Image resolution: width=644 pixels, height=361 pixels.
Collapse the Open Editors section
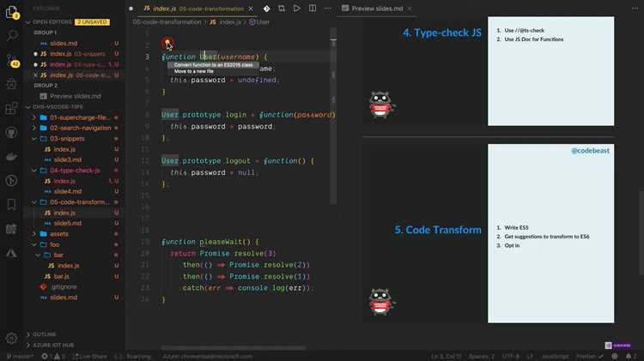click(28, 22)
